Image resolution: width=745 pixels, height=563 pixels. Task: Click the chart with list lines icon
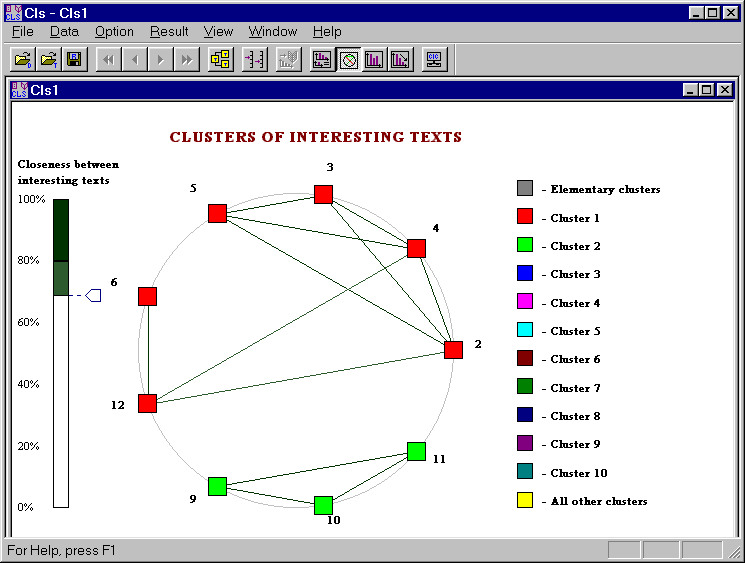pyautogui.click(x=323, y=59)
